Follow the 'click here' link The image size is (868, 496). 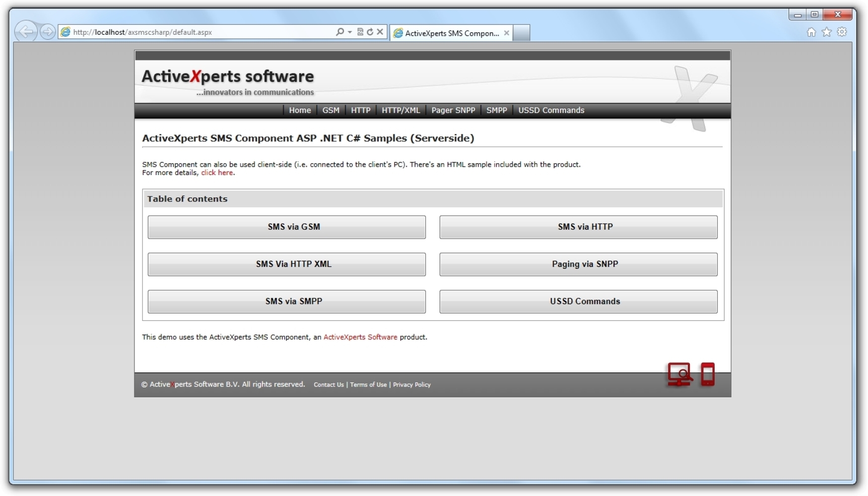(217, 173)
